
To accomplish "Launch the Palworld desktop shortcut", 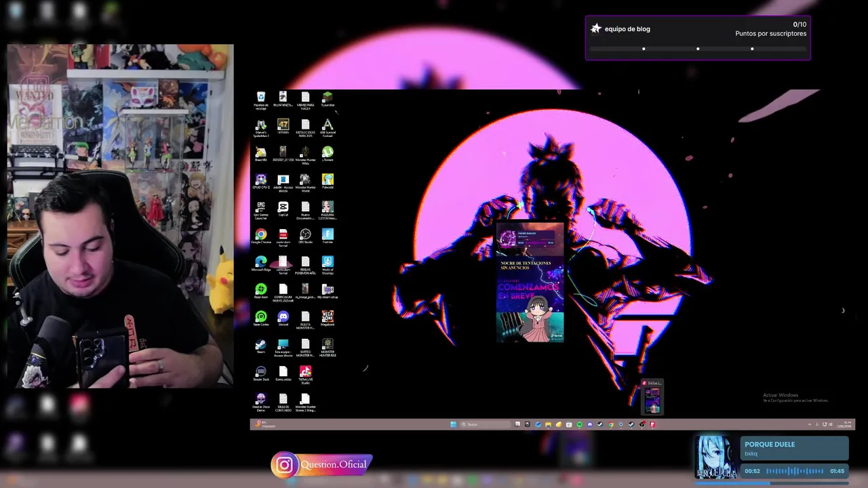I will (328, 182).
